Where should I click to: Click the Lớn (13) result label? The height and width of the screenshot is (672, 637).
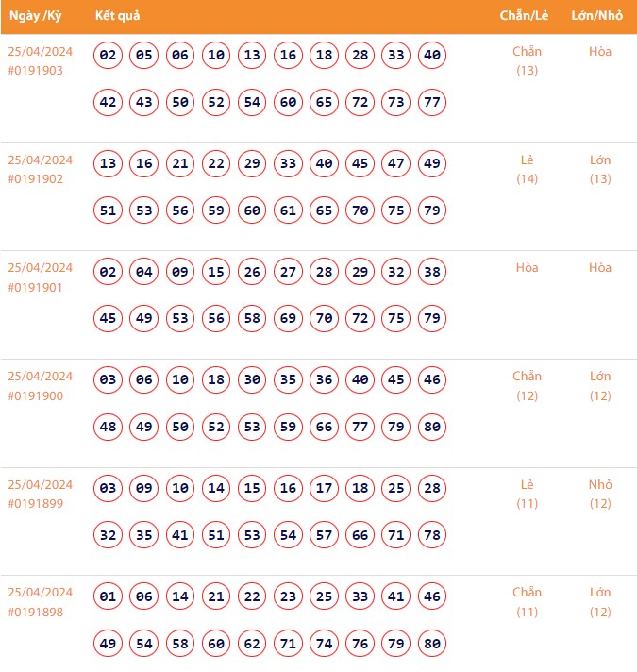[x=600, y=169]
